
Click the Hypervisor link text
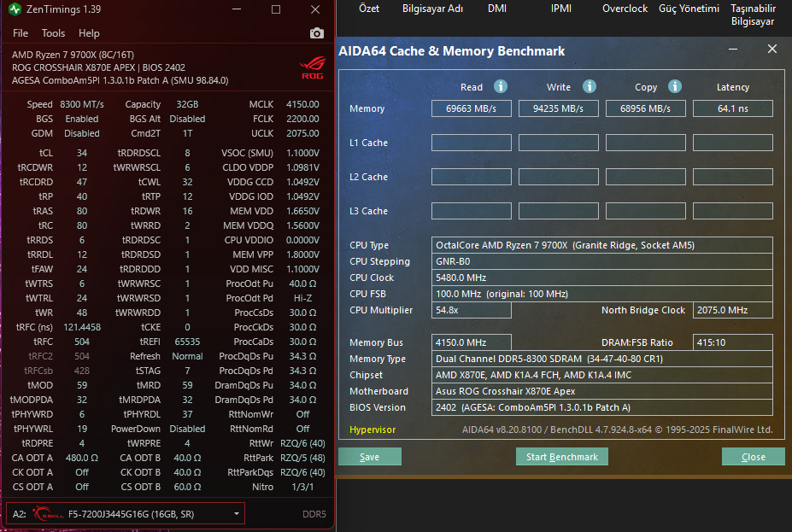click(373, 430)
